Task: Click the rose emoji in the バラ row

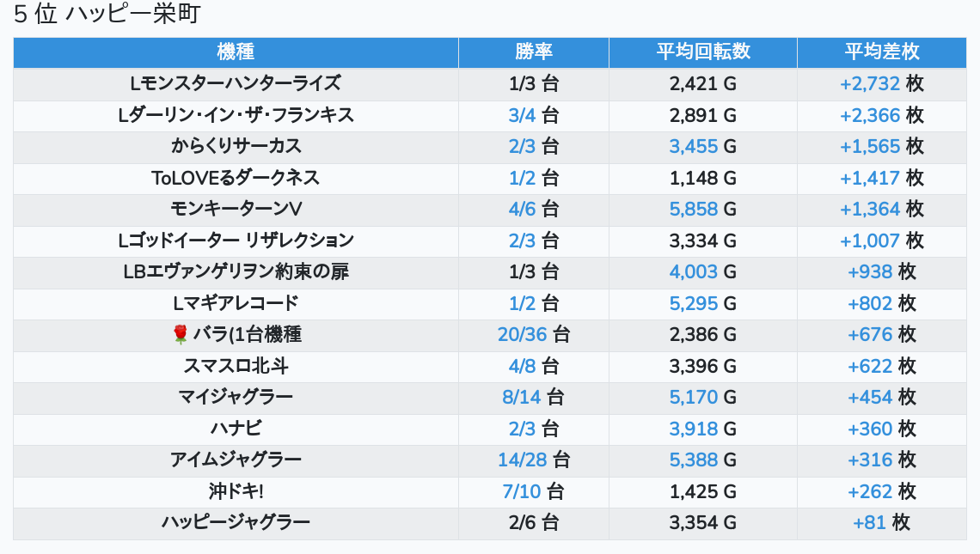Action: click(180, 335)
